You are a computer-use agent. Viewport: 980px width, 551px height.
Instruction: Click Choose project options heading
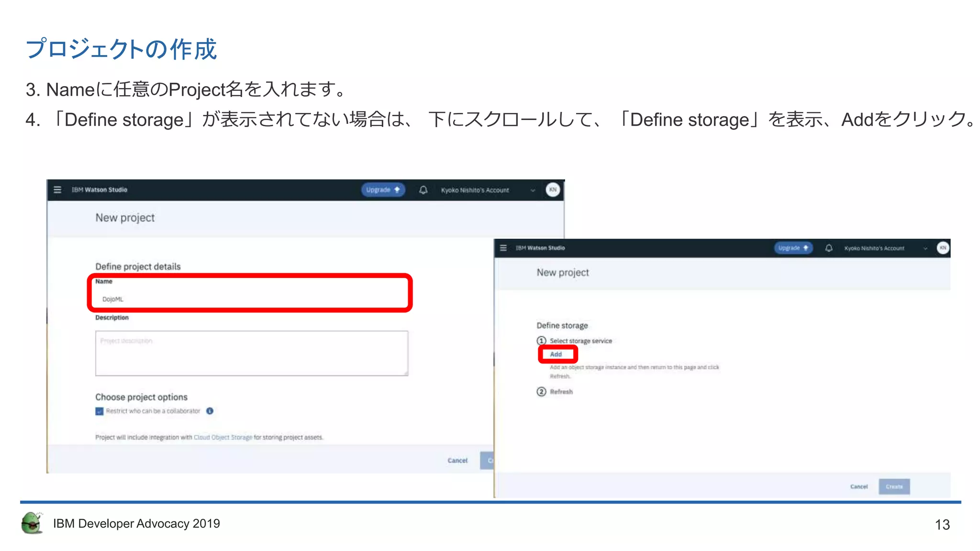[141, 397]
